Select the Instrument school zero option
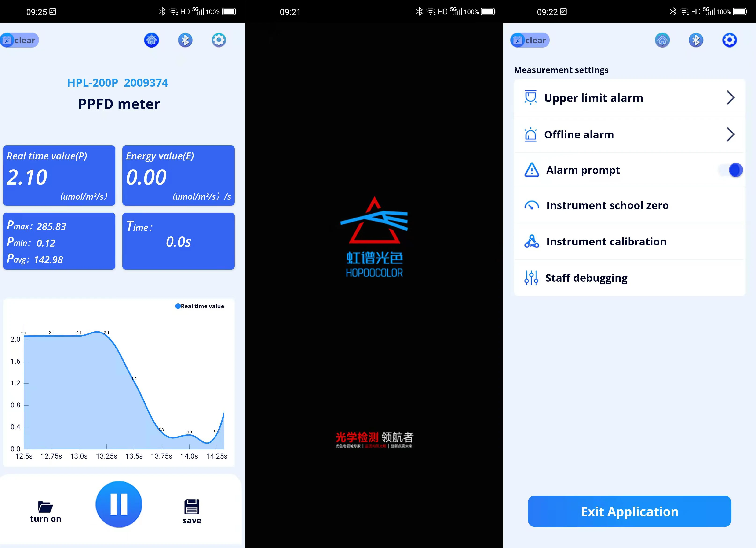The height and width of the screenshot is (548, 756). 629,205
